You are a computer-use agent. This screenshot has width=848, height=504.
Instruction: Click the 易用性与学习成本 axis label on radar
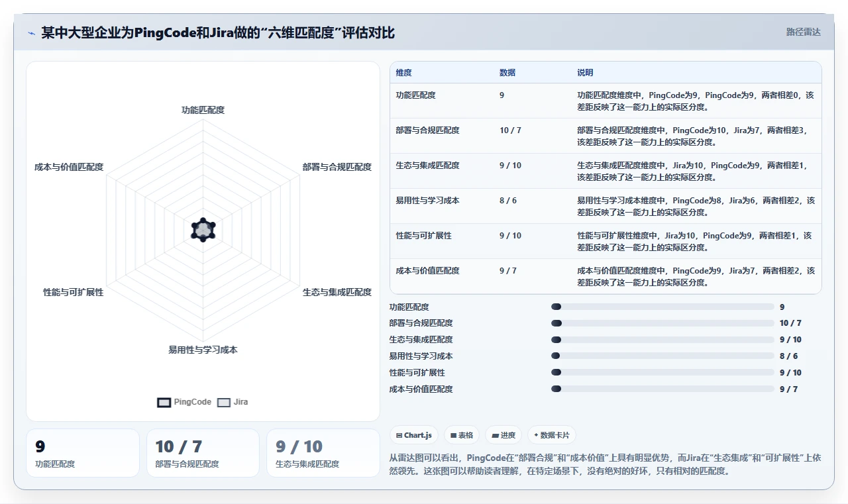tap(203, 350)
